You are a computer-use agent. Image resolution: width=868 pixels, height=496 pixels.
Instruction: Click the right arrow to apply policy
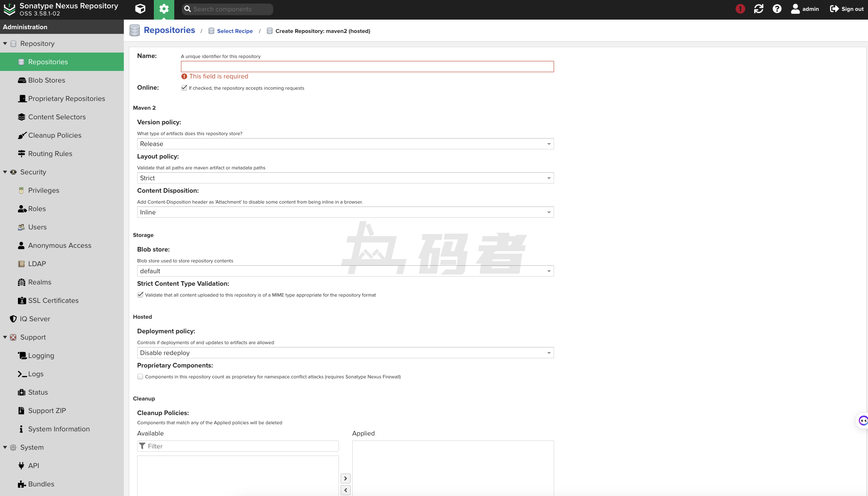pos(345,478)
